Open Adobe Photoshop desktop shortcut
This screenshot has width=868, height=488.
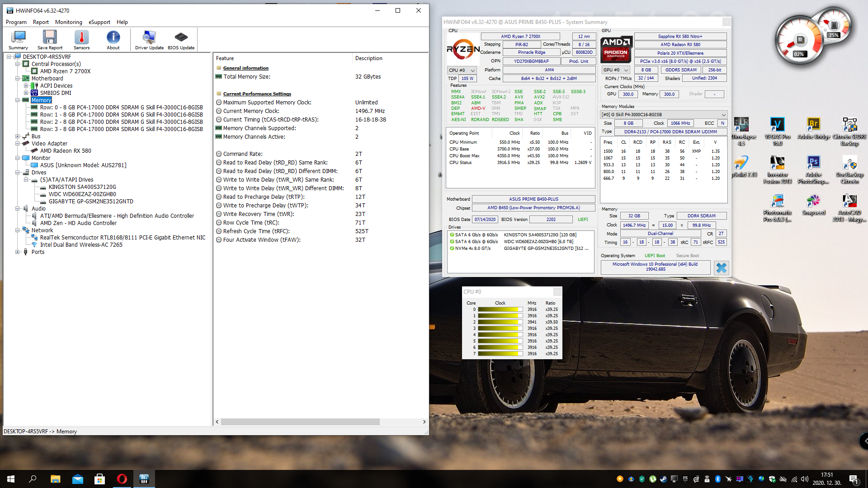point(813,169)
